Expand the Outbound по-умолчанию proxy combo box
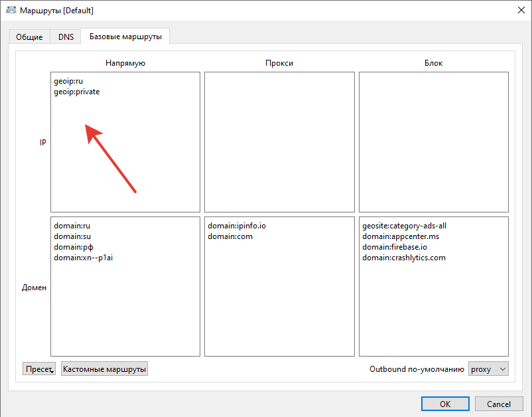 tap(488, 369)
